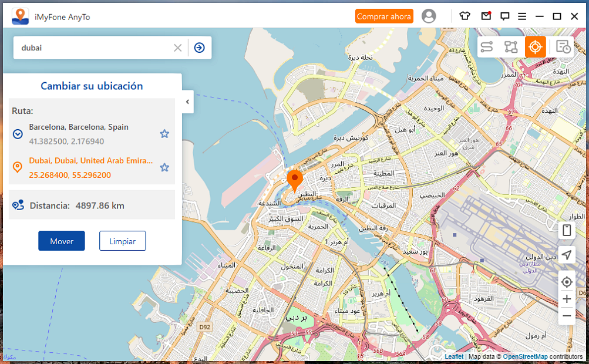Open the user account profile icon
589x364 pixels.
click(x=429, y=16)
